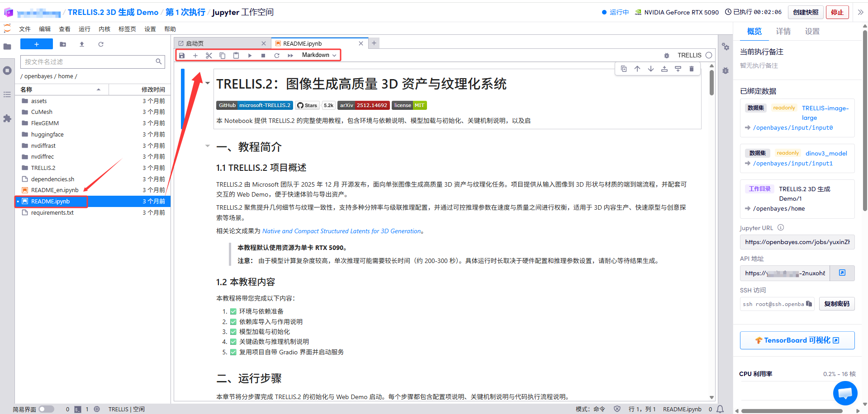
Task: Delete the cell with trash icon
Action: (692, 69)
